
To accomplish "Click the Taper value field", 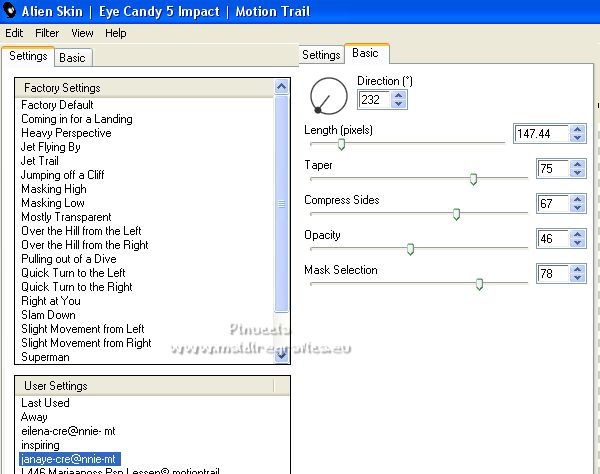I will click(x=553, y=169).
